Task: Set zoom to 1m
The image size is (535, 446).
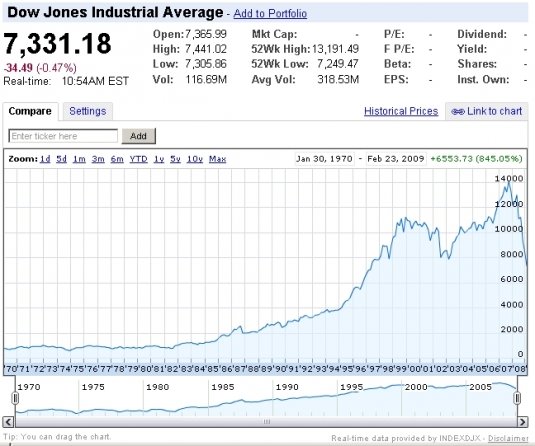Action: tap(79, 159)
